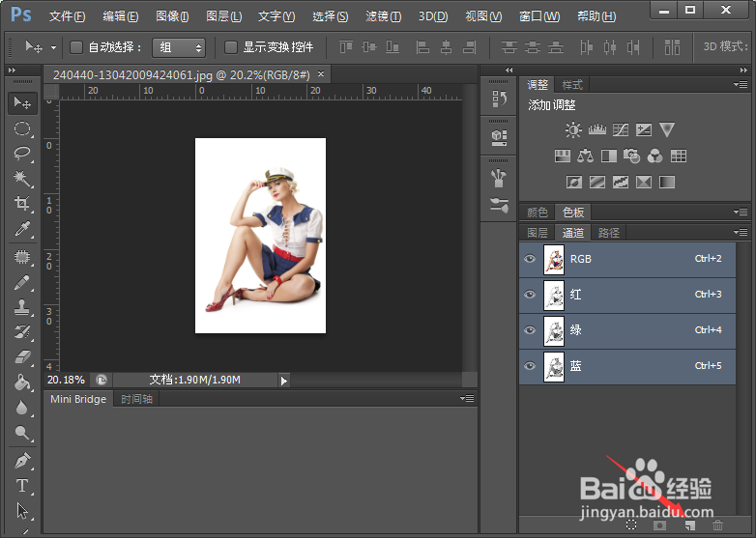Switch to the 样式 tab
756x538 pixels.
pyautogui.click(x=572, y=85)
